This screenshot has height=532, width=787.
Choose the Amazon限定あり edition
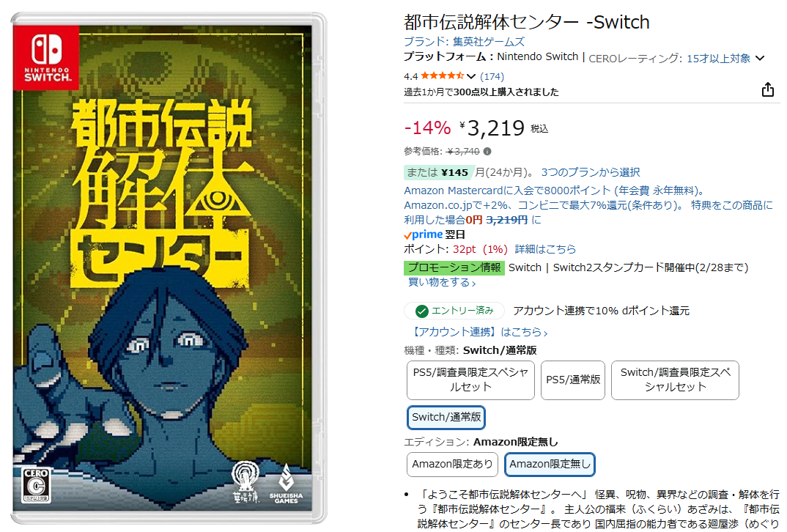(452, 465)
